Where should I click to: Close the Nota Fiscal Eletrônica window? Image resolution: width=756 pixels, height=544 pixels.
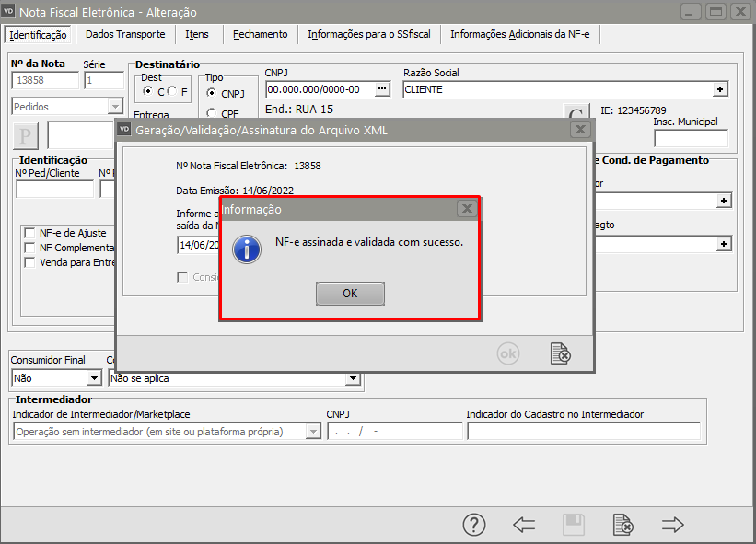coord(740,12)
